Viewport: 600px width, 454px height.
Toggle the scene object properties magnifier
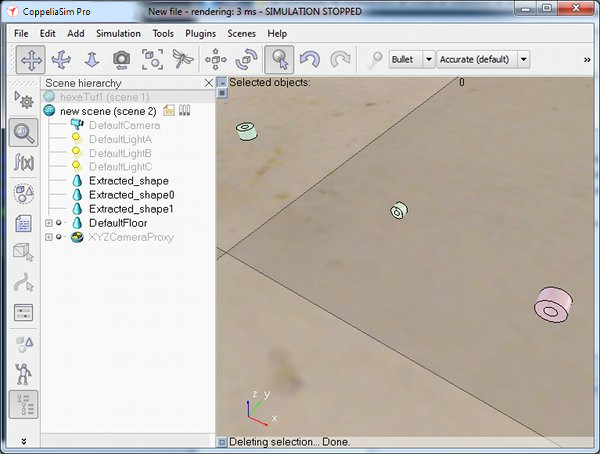pyautogui.click(x=24, y=132)
